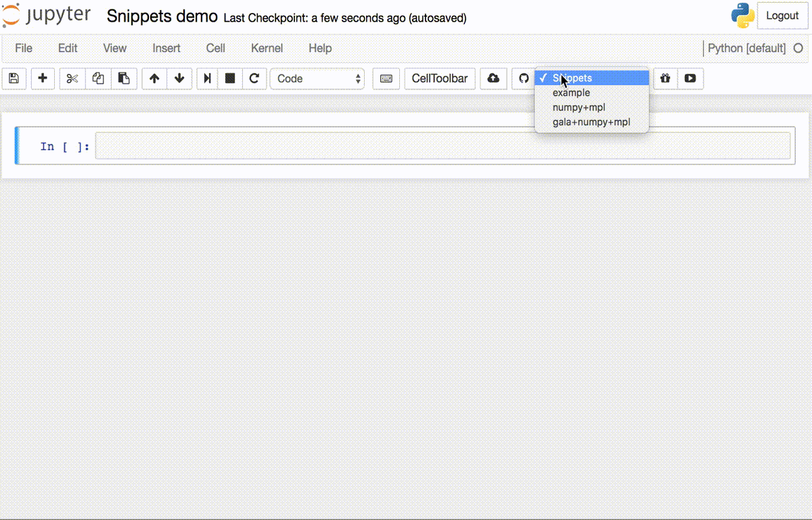Select the gala+numpy+mpl snippet entry
This screenshot has width=812, height=520.
click(x=591, y=122)
